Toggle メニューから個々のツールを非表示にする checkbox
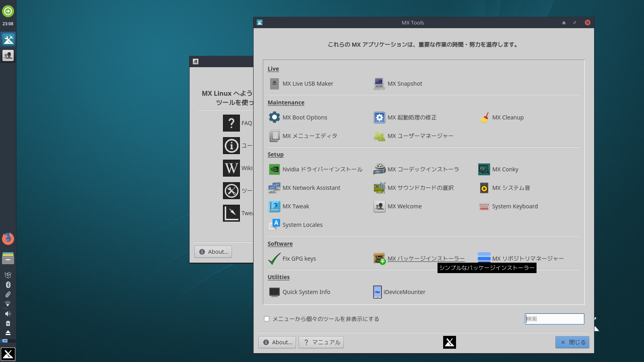Viewport: 644px width, 362px height. (266, 319)
